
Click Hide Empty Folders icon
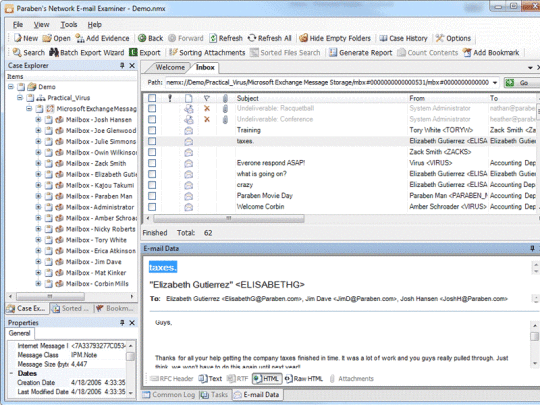click(x=303, y=38)
